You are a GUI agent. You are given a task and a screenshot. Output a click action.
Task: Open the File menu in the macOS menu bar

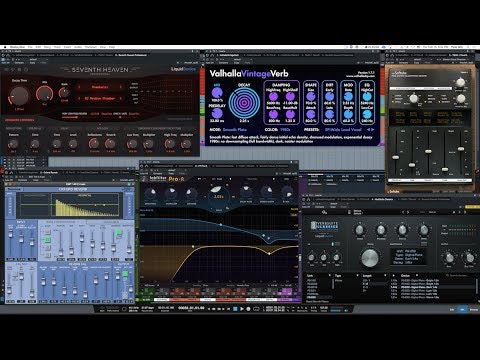tap(30, 47)
